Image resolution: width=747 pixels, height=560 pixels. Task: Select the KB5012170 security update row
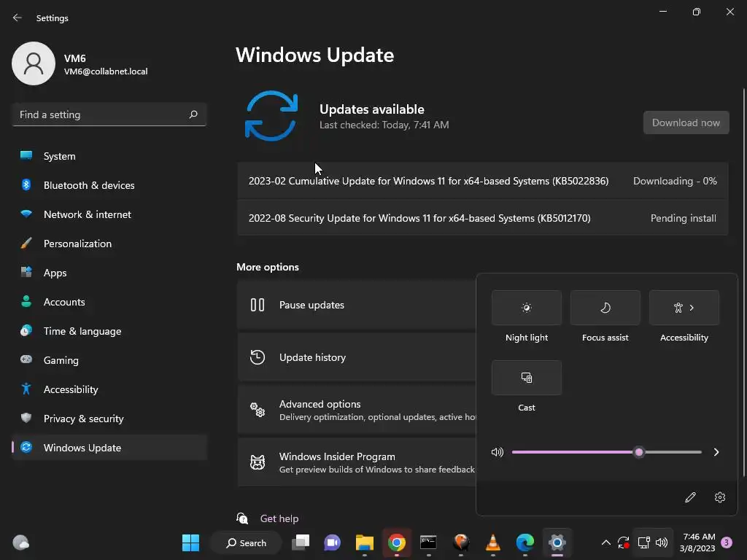tap(483, 218)
